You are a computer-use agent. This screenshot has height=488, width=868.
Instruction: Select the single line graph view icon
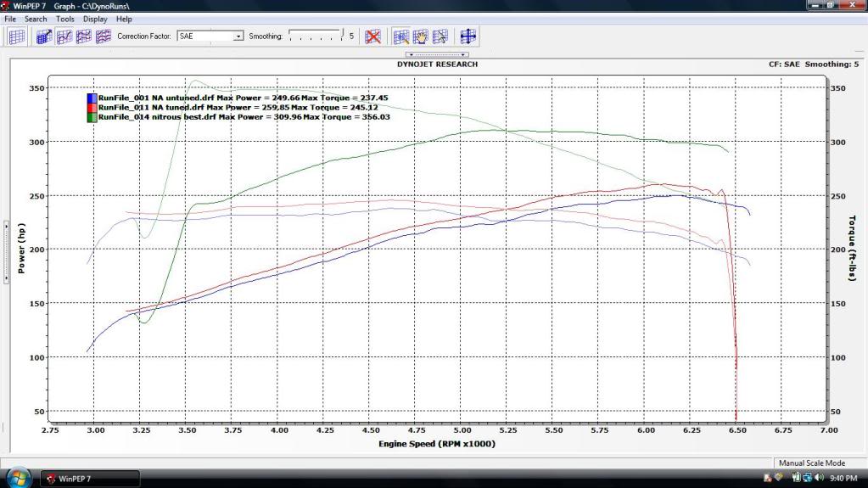(64, 36)
